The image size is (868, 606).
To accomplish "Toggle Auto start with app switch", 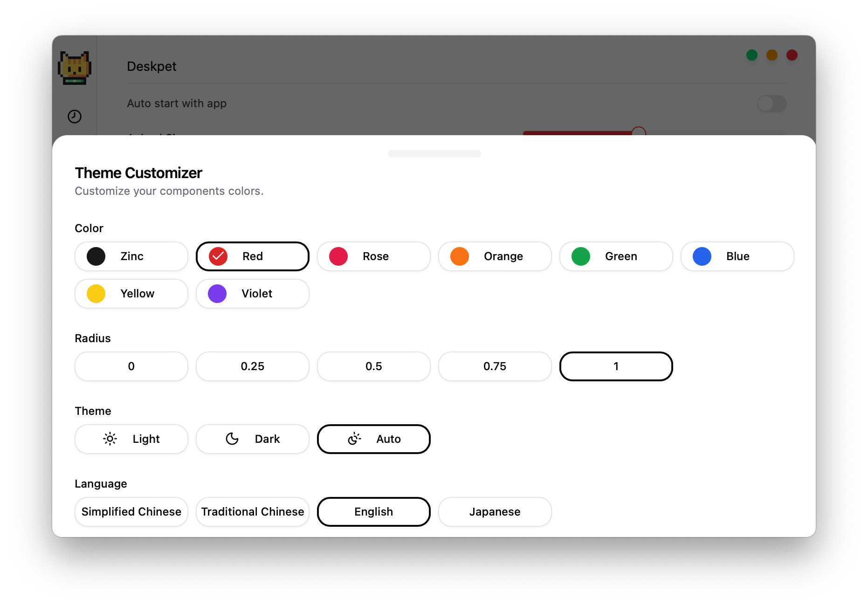I will (772, 103).
